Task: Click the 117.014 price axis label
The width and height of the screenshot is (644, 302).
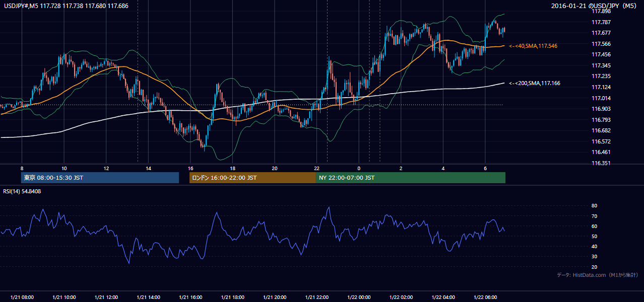Action: (x=601, y=98)
